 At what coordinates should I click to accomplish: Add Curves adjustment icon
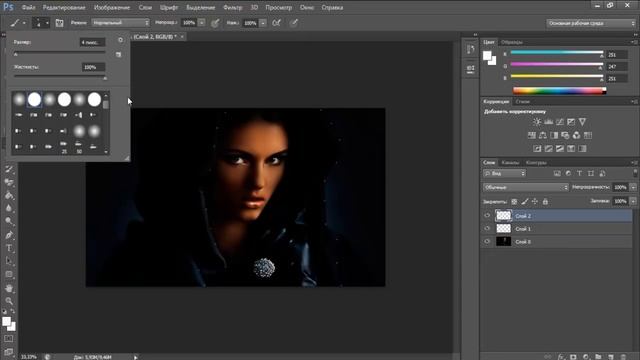(560, 122)
